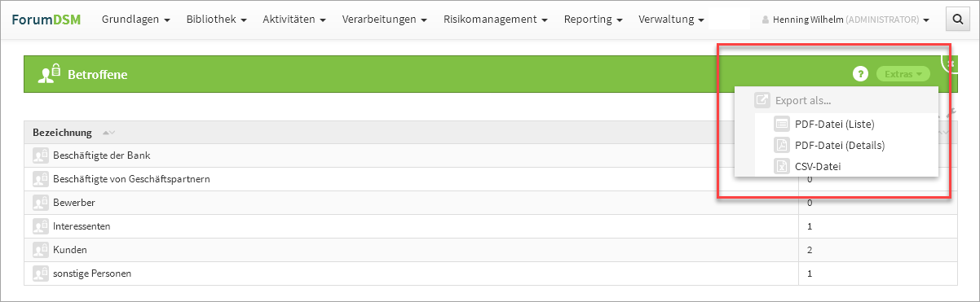The image size is (980, 302).
Task: Click the user icon by Henning Wilhelm
Action: [765, 20]
